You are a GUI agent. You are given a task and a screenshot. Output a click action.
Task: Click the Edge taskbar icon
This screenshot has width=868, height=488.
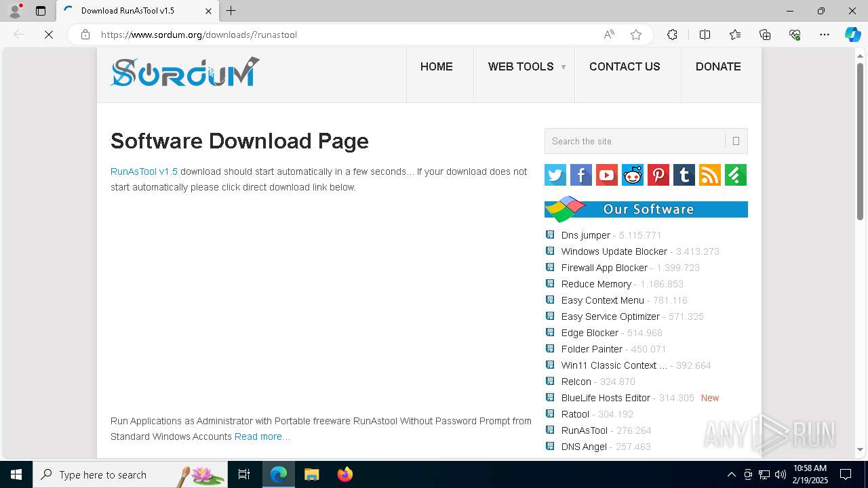(x=279, y=474)
